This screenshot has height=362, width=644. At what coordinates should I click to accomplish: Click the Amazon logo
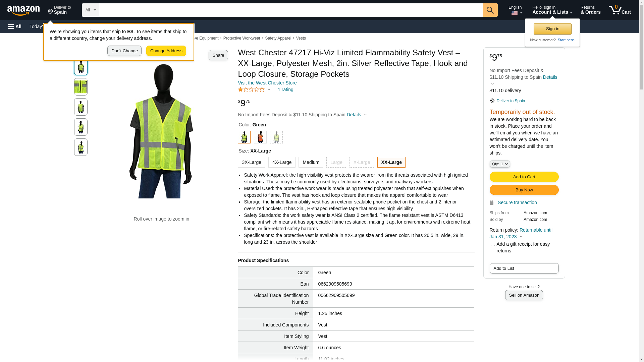pyautogui.click(x=23, y=10)
